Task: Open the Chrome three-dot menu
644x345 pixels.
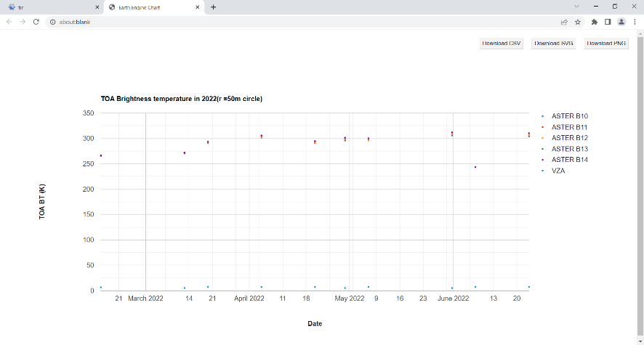Action: pos(635,22)
